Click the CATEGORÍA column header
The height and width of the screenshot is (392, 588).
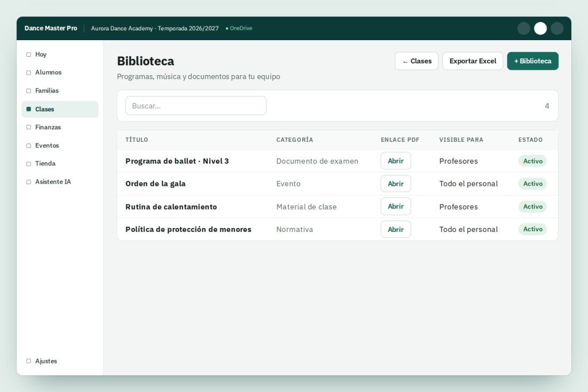[x=295, y=140]
